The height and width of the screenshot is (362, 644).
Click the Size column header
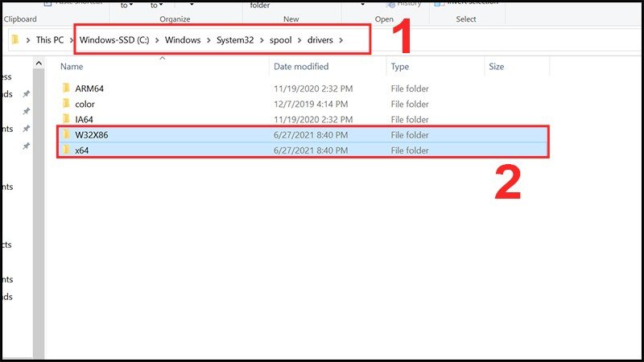[497, 67]
